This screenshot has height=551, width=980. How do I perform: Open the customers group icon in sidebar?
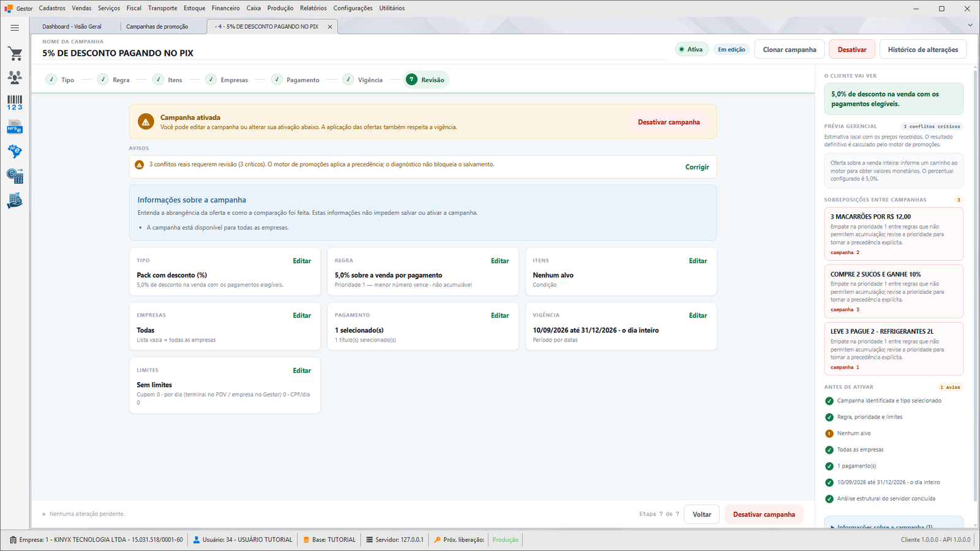pyautogui.click(x=15, y=78)
